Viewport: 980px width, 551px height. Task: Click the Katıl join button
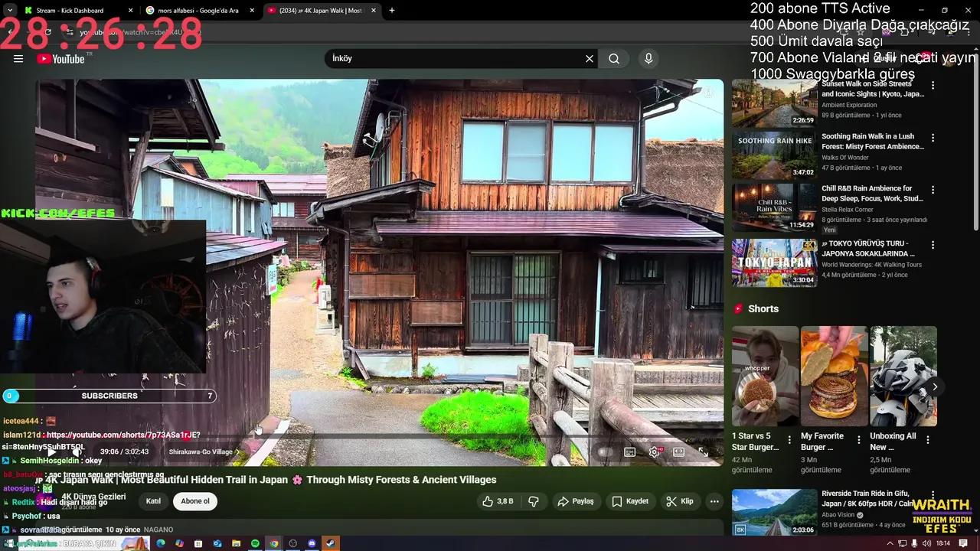point(153,501)
